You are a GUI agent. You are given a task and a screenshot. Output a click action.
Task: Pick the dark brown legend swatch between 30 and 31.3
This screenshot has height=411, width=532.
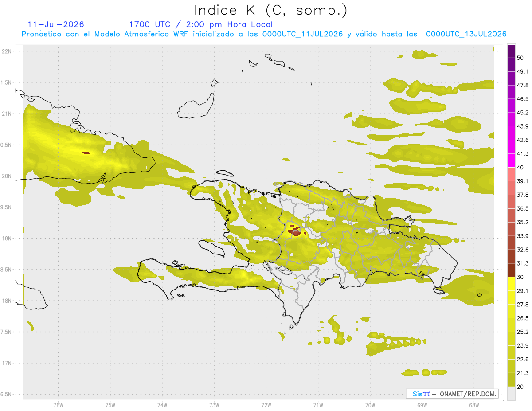pos(511,270)
